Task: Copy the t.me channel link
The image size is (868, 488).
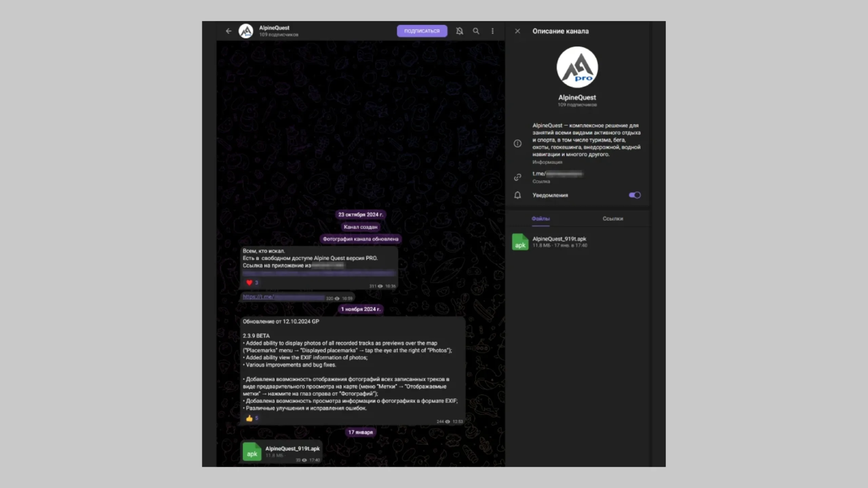Action: [x=557, y=174]
